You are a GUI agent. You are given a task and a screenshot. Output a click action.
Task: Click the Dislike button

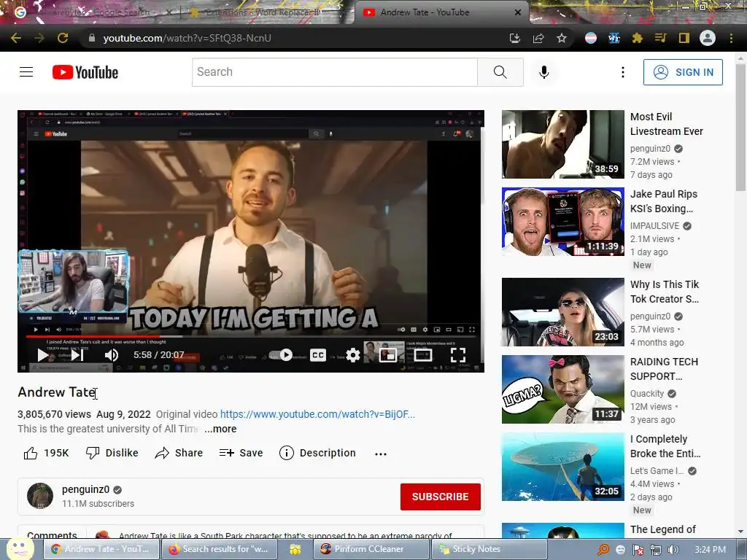tap(112, 453)
